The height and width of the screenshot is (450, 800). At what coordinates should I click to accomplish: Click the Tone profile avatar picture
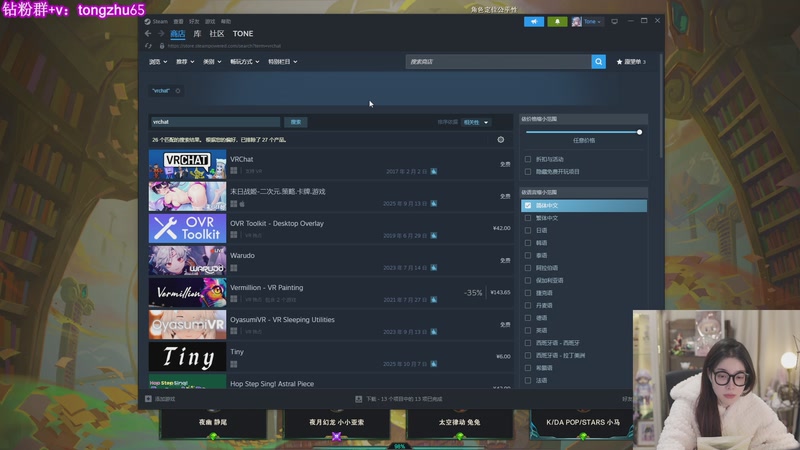[577, 21]
